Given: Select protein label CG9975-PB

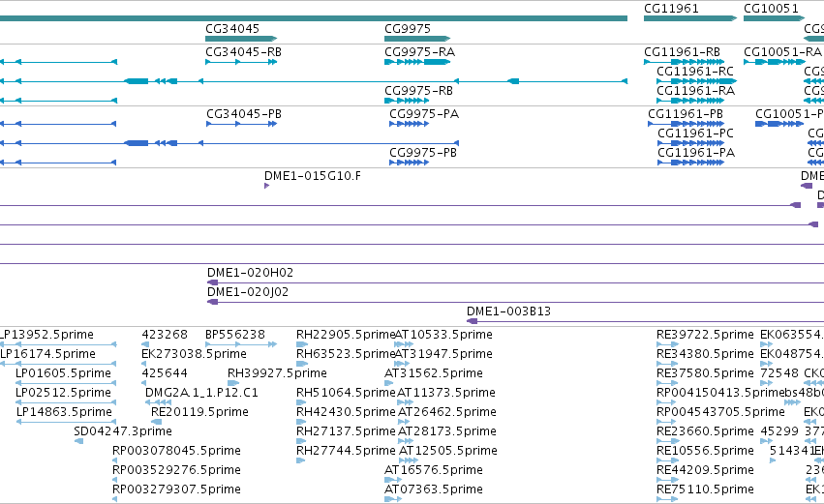Looking at the screenshot, I should click(x=423, y=153).
